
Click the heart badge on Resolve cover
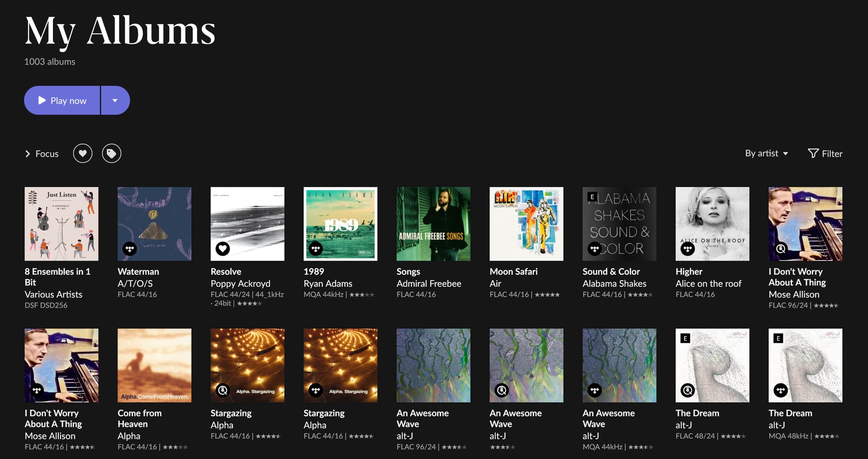223,249
